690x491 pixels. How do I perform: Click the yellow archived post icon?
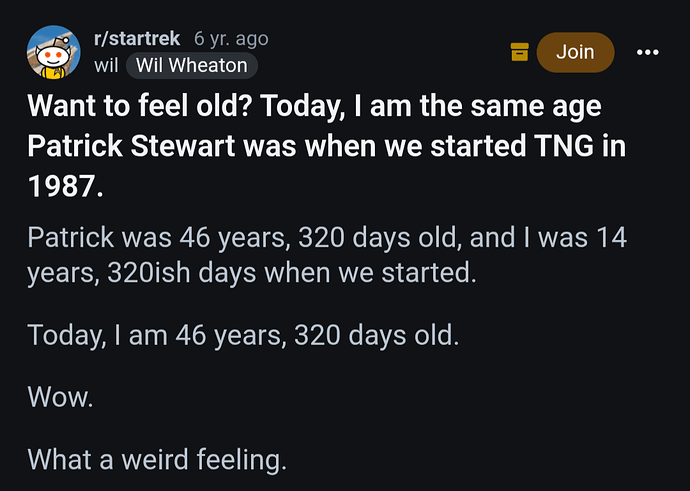pos(519,52)
